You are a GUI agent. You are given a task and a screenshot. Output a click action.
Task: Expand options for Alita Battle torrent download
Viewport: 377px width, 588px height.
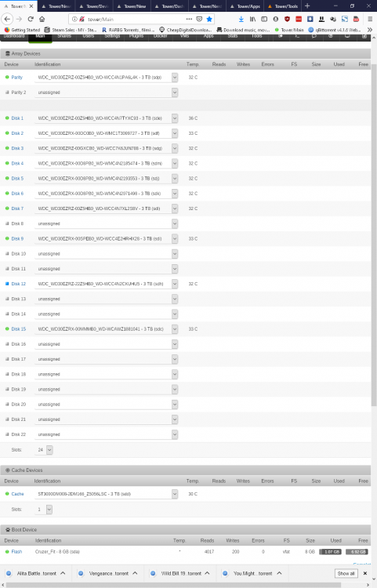[x=63, y=573]
